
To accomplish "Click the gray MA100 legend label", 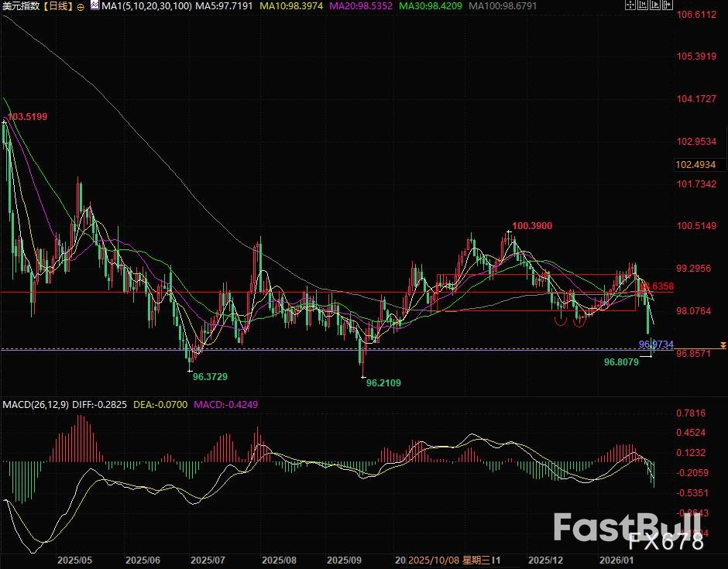I will [x=503, y=6].
